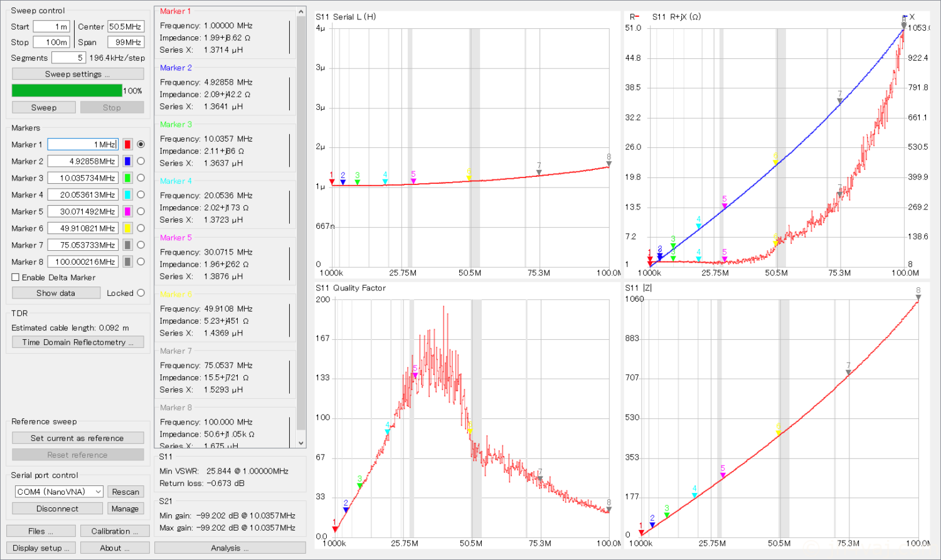Click Marker 6 yellow color swatch
This screenshot has width=941, height=560.
pyautogui.click(x=127, y=228)
